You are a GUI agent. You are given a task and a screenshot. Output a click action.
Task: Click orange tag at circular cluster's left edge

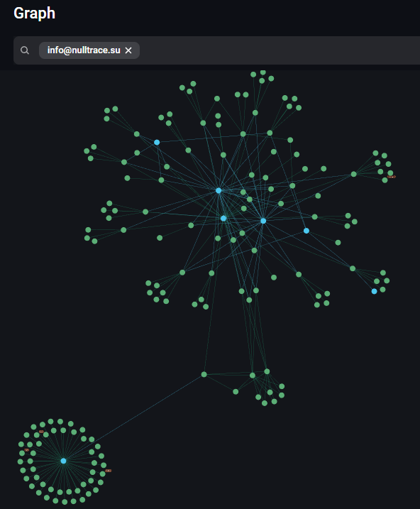26,450
